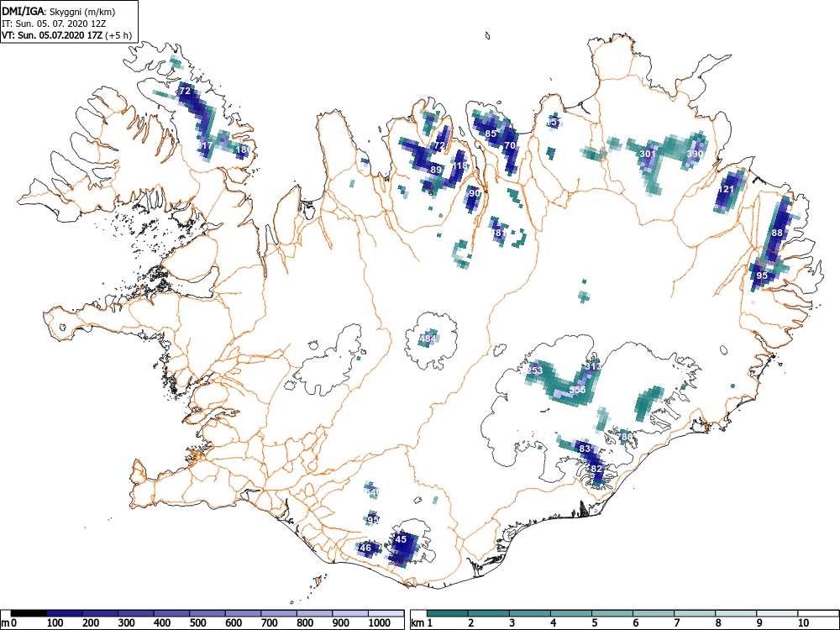Click the m unit label of the legend
This screenshot has width=840, height=630.
click(5, 623)
